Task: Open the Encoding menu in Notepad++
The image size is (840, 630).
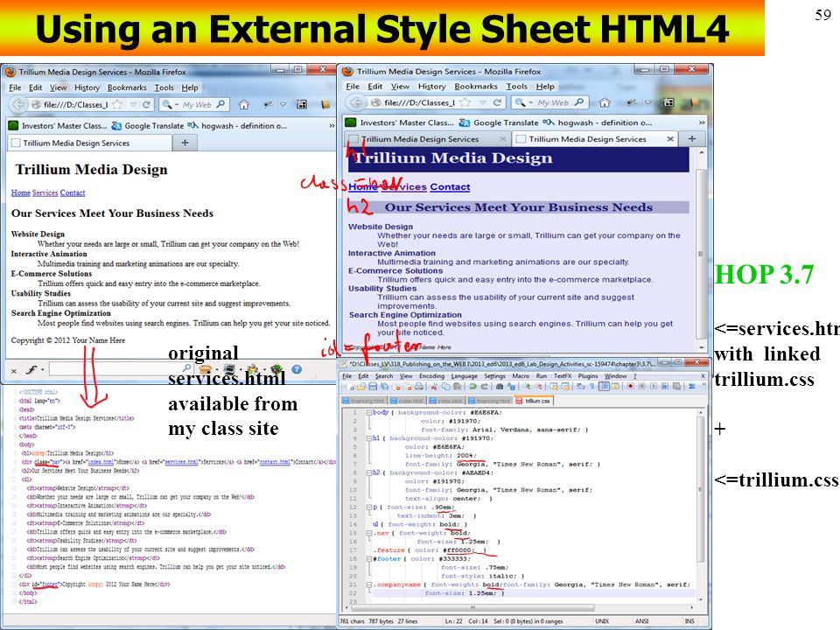Action: (431, 376)
